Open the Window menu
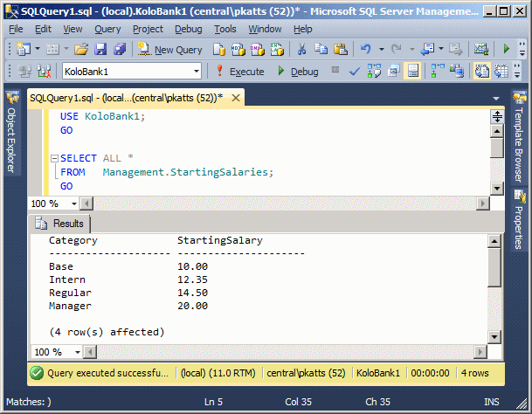The height and width of the screenshot is (414, 532). (x=265, y=29)
